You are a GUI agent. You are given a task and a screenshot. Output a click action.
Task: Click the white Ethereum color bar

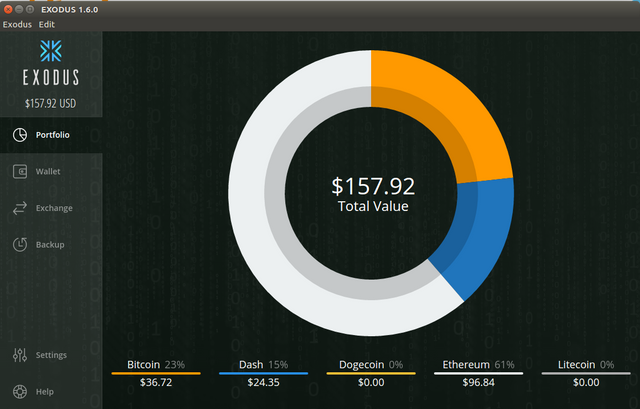478,373
